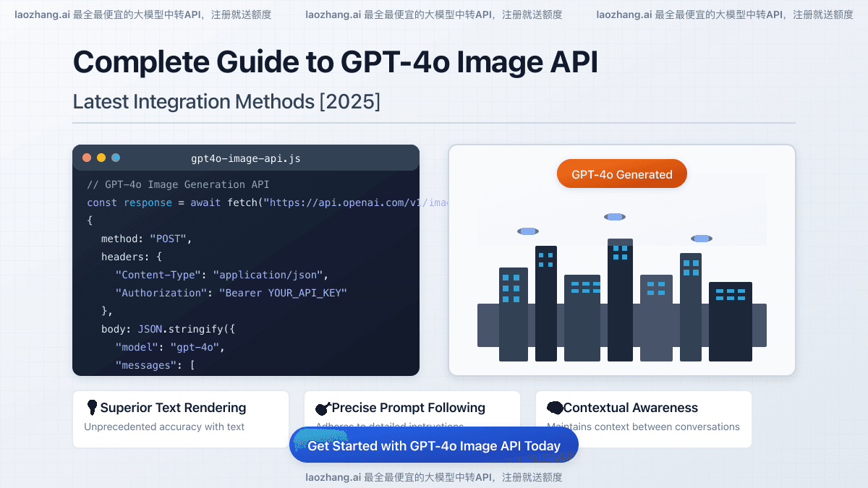This screenshot has height=488, width=868.
Task: Click the bulb icon beside Superior Text Rendering
Action: click(92, 408)
